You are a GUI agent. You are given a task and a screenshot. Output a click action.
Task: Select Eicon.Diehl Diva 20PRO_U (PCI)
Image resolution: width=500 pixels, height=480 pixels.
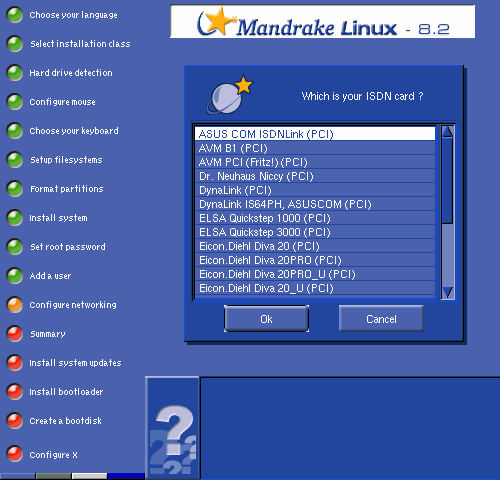[315, 274]
